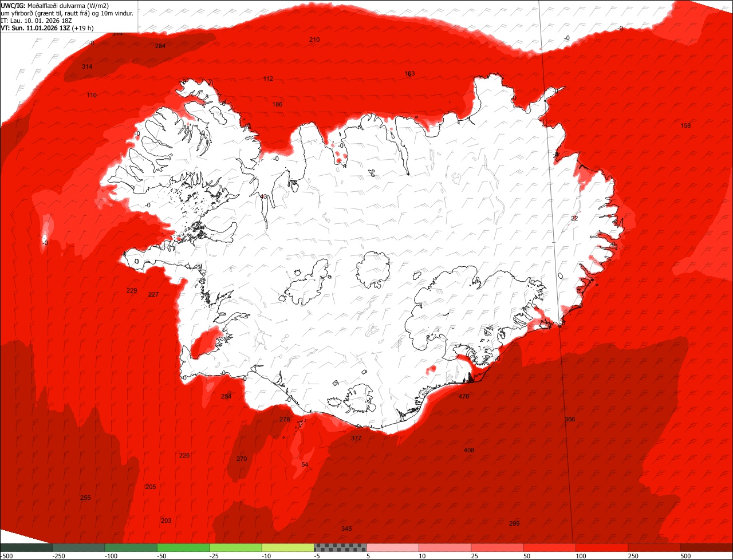Click the flux value 476 off the southeast coast
Viewport: 733px width, 560px height.
pos(464,396)
